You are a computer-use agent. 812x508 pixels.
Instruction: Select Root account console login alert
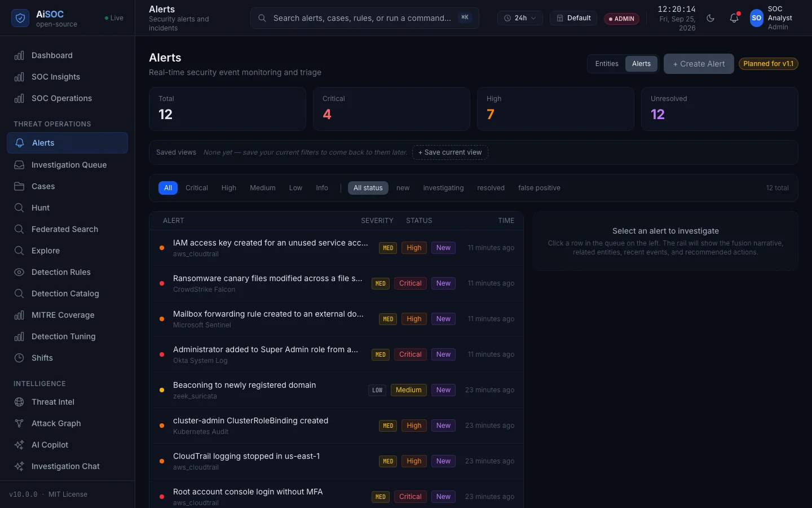coord(336,497)
